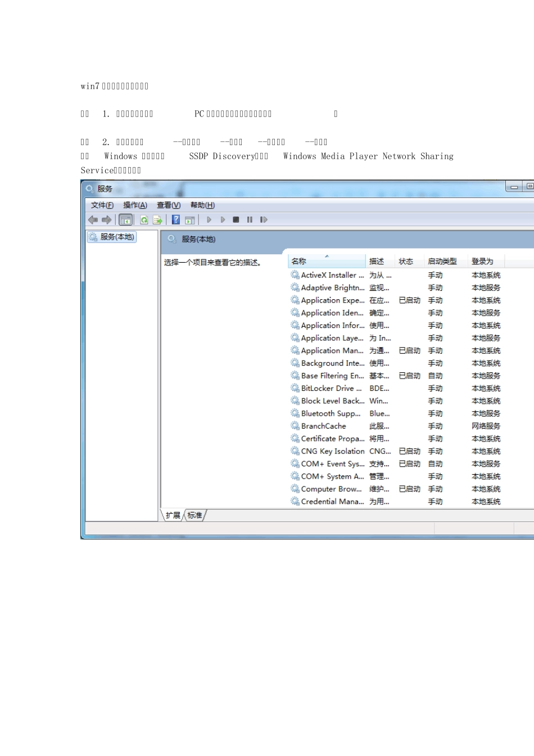Click the gear icon of Credential Manager

[x=295, y=501]
